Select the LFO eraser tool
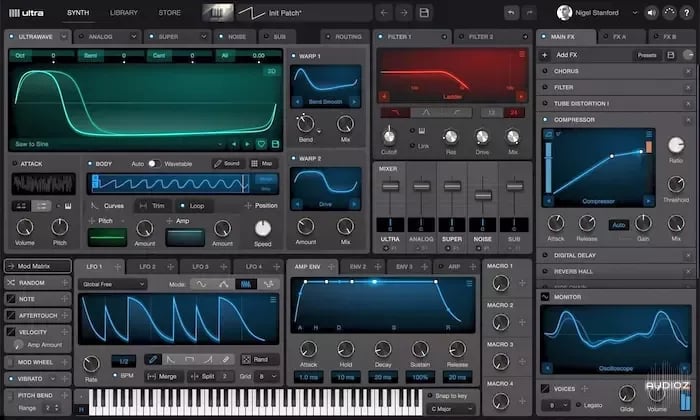The height and width of the screenshot is (420, 700). pyautogui.click(x=226, y=359)
